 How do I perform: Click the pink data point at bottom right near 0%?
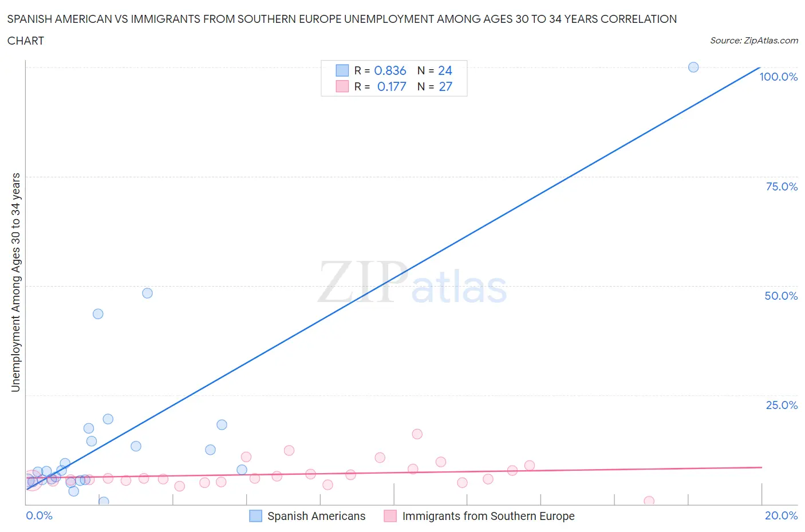(649, 501)
